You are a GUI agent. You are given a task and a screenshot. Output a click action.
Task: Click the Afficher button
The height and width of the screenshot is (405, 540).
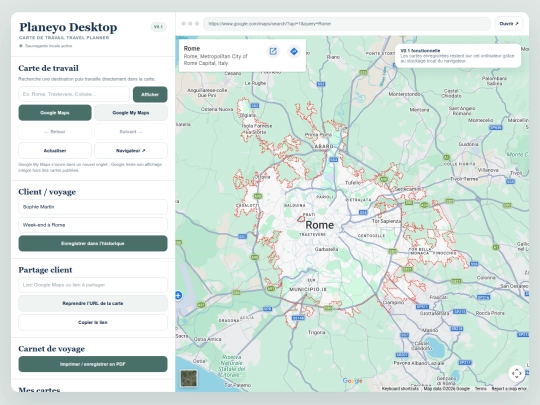[x=150, y=94]
